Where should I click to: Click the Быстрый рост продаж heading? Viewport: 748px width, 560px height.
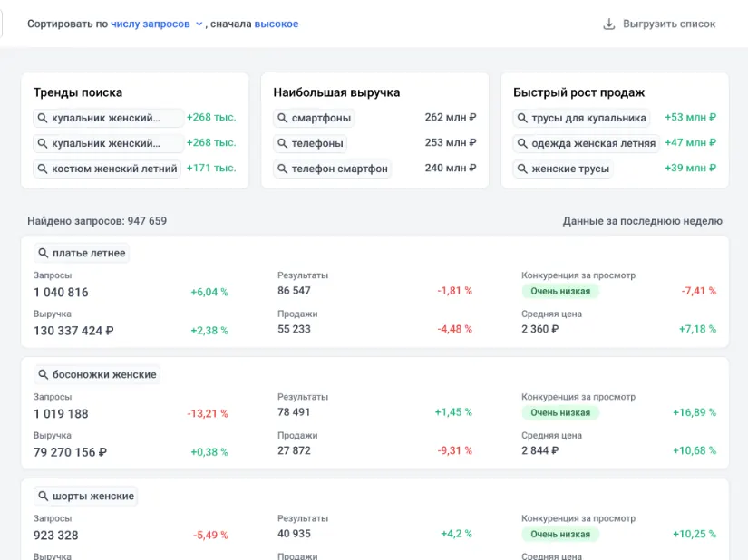(x=578, y=92)
